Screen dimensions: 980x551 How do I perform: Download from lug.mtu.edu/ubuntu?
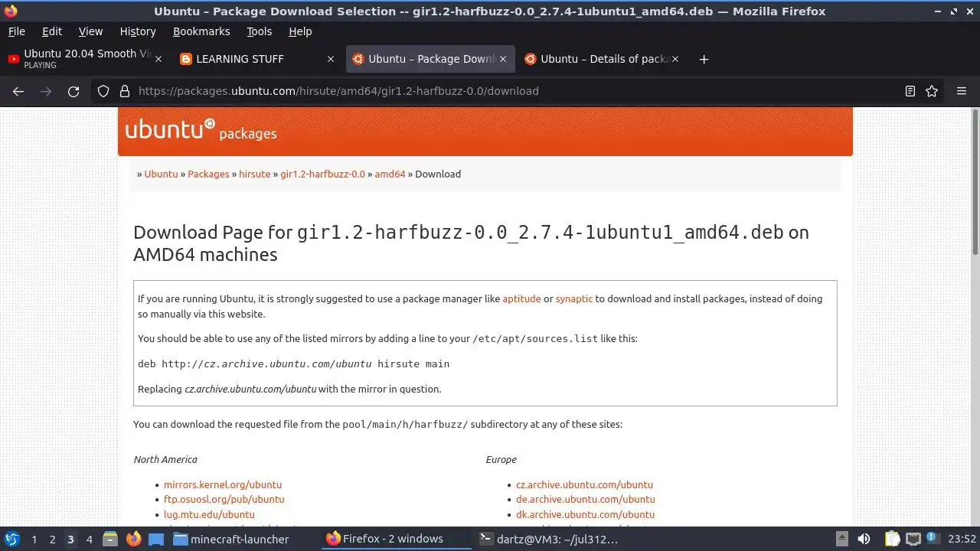tap(209, 514)
